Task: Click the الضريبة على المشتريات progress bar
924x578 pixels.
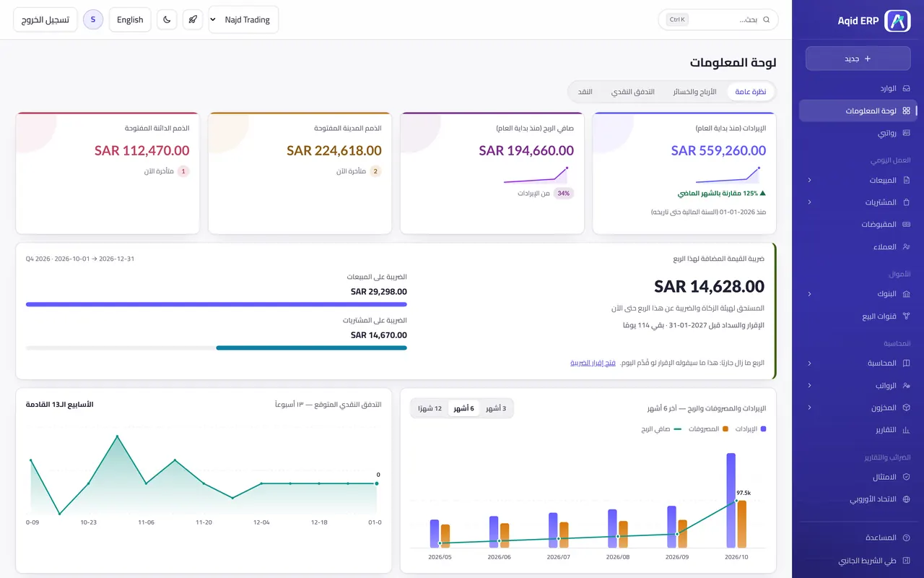Action: (217, 348)
